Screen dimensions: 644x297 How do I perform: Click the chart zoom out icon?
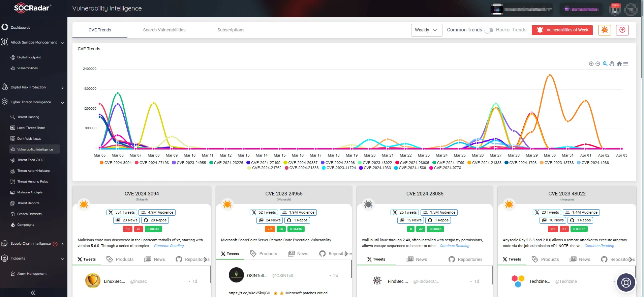(x=597, y=64)
